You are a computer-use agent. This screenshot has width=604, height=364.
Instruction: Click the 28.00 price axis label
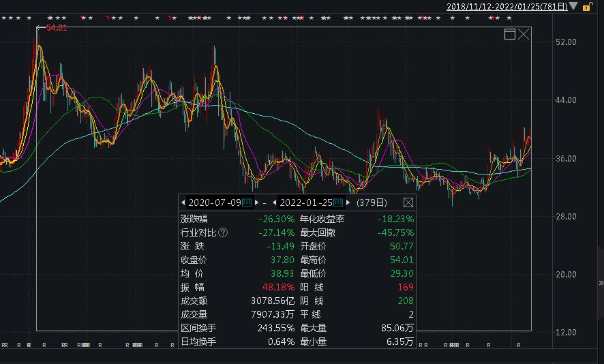[x=566, y=217]
